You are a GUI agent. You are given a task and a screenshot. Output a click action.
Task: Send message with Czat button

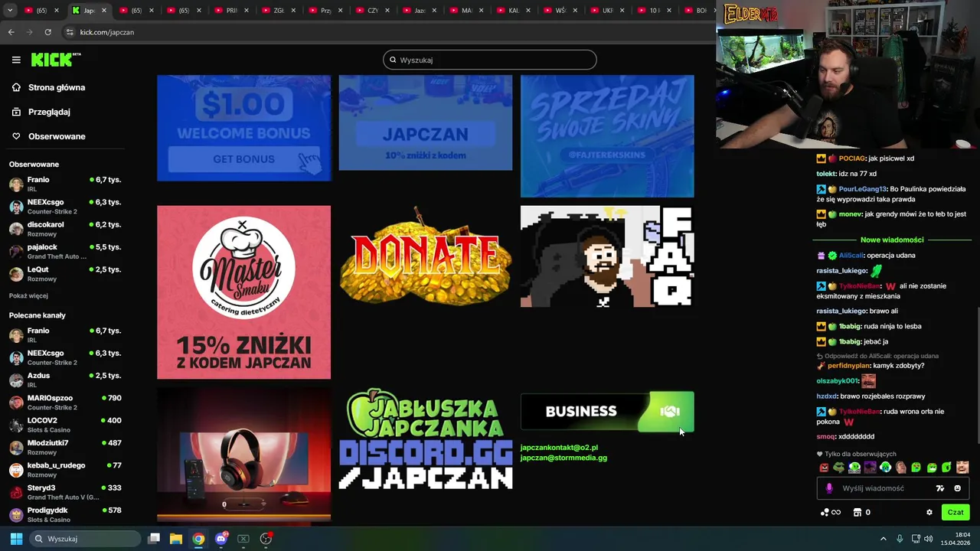tap(955, 513)
